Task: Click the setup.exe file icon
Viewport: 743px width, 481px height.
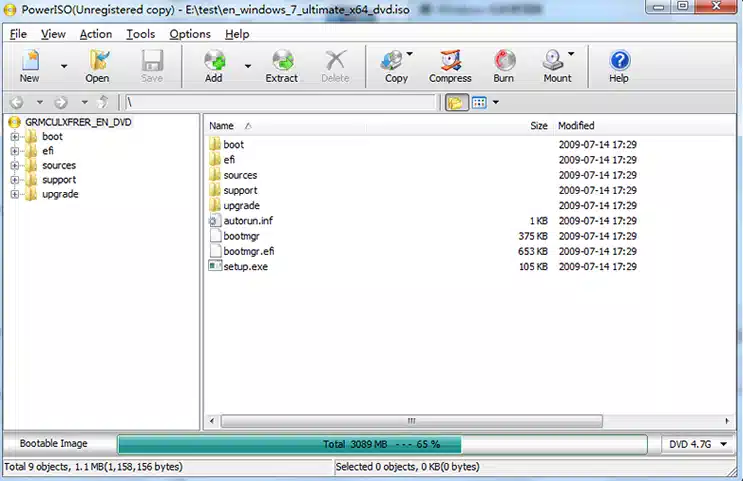Action: click(215, 266)
